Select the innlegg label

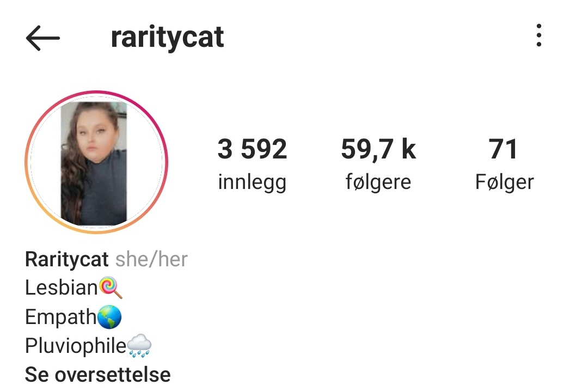click(253, 182)
